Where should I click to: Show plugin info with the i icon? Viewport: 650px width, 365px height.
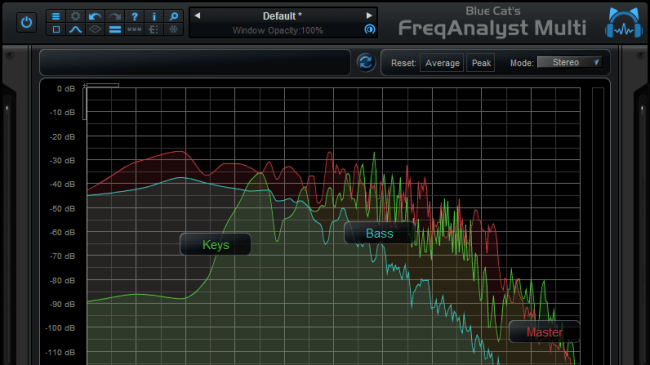click(154, 16)
